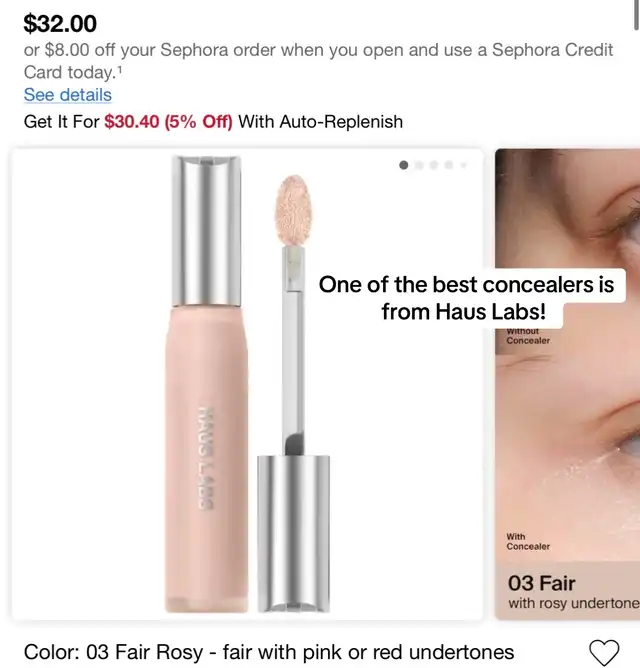Click the Sephora Credit Card offer text
Viewport: 640px width, 668px height.
tap(318, 61)
